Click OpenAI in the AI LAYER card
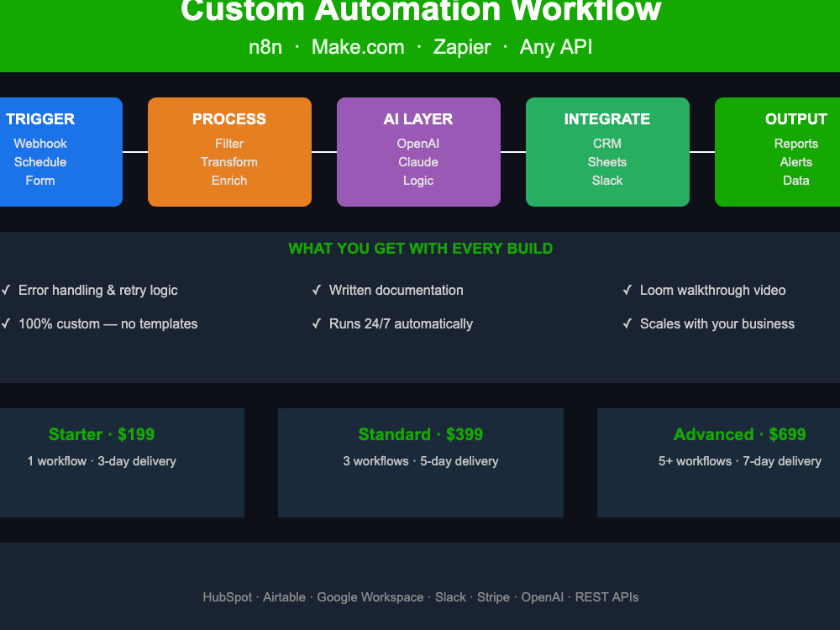Image resolution: width=840 pixels, height=630 pixels. (x=418, y=144)
